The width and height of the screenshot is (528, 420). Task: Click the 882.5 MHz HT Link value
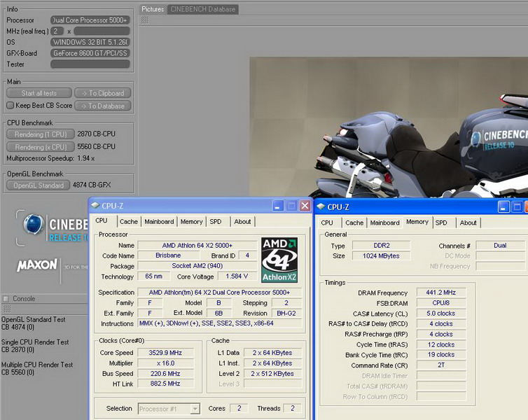165,384
